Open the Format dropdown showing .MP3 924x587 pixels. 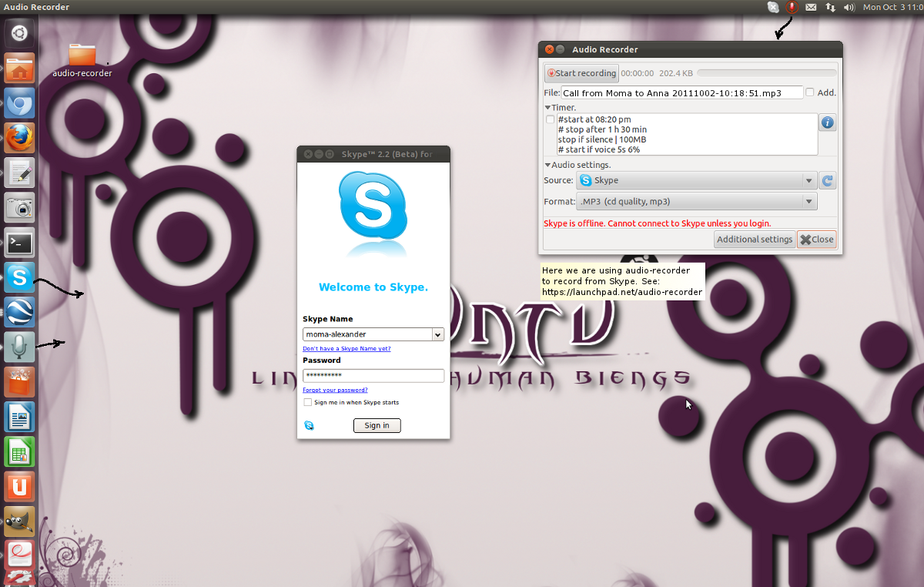696,202
